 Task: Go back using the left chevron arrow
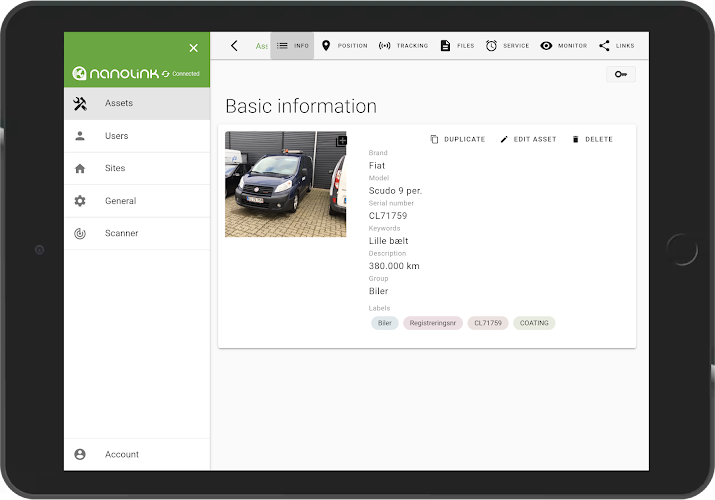point(234,46)
